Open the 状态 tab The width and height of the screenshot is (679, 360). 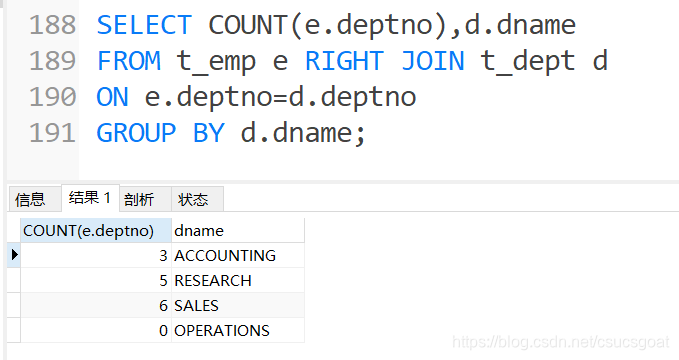tap(197, 199)
